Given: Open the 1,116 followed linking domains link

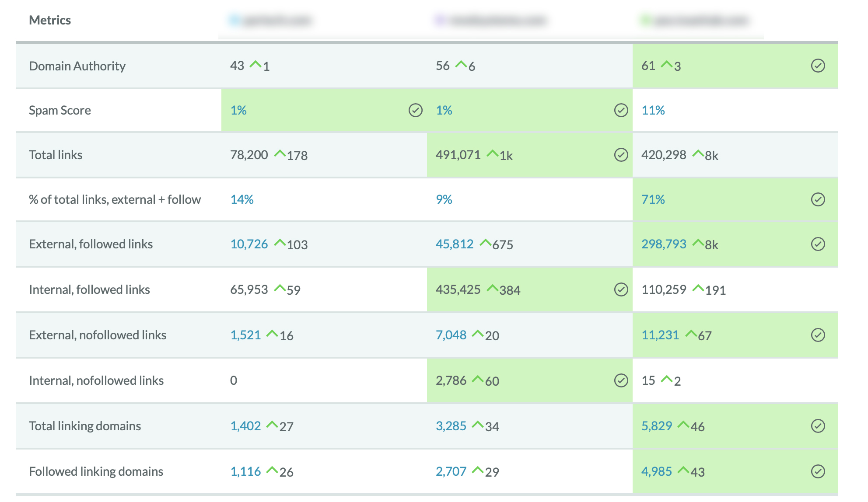Looking at the screenshot, I should (x=245, y=471).
